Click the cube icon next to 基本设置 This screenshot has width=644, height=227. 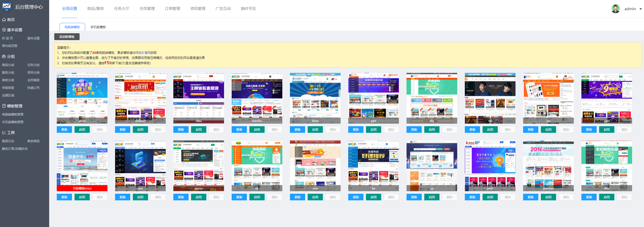tap(4, 30)
